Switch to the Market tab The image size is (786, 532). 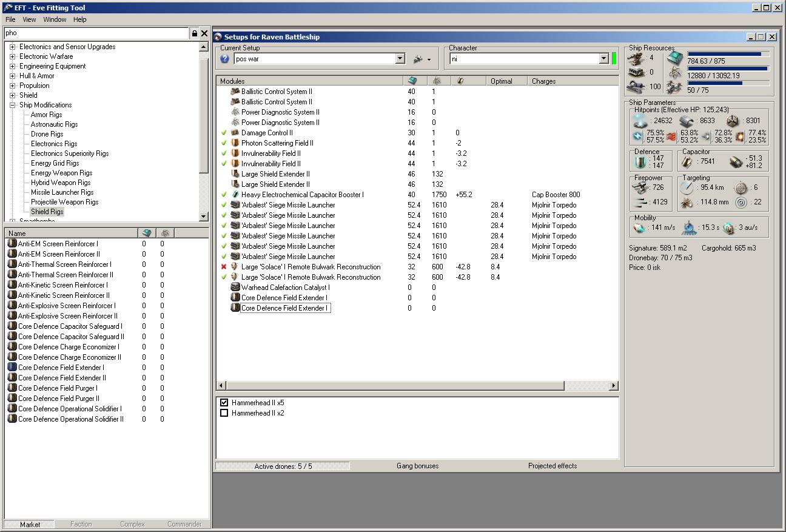point(30,524)
